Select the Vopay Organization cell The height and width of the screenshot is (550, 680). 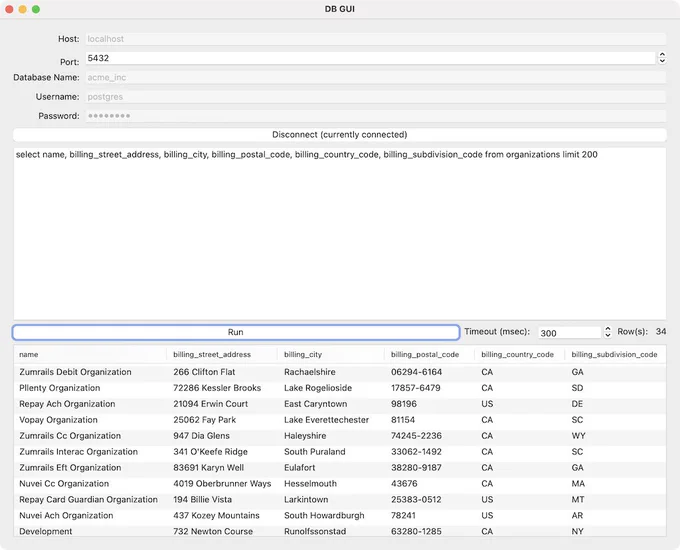(58, 420)
